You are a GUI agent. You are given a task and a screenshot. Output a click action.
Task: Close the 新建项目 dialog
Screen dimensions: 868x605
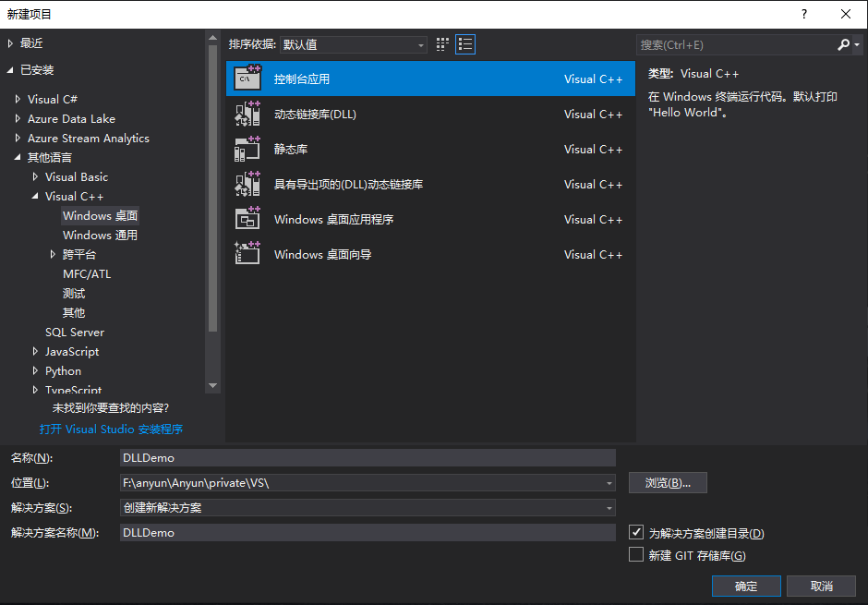click(845, 14)
